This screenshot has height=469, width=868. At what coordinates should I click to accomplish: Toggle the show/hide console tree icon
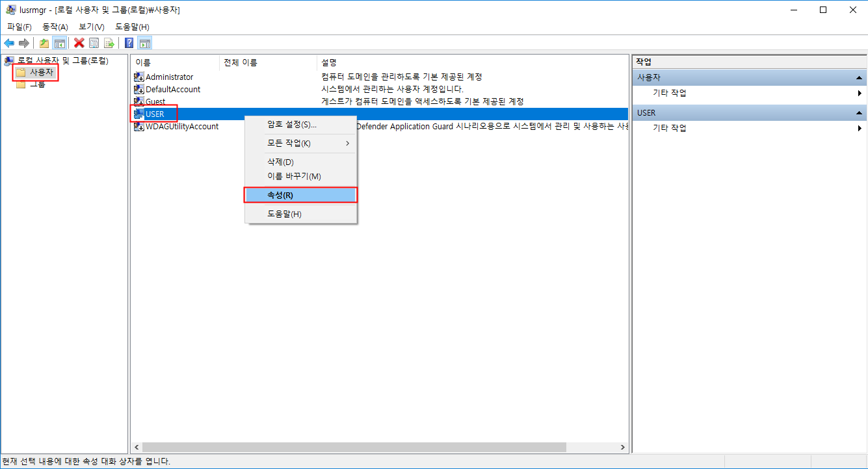point(59,43)
